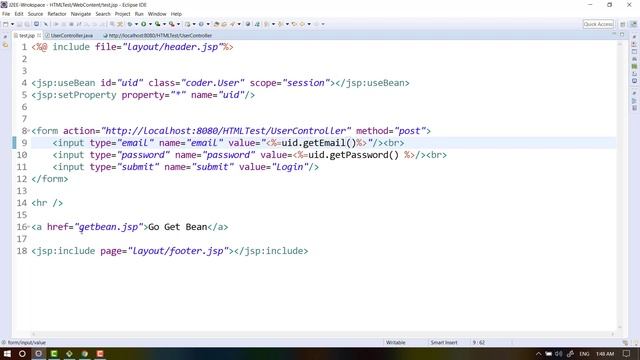The height and width of the screenshot is (360, 640).
Task: Click the Eclipse icon on the taskbar
Action: pos(38,353)
